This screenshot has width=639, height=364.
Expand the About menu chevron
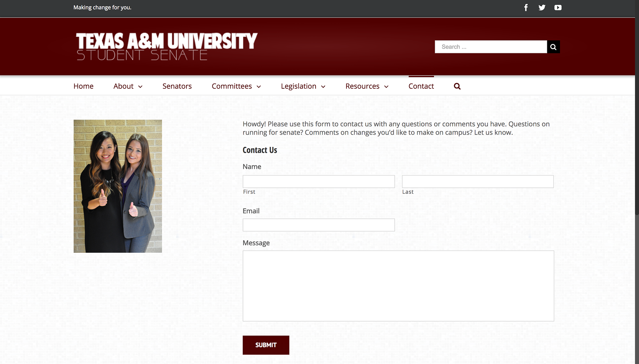[x=140, y=86]
